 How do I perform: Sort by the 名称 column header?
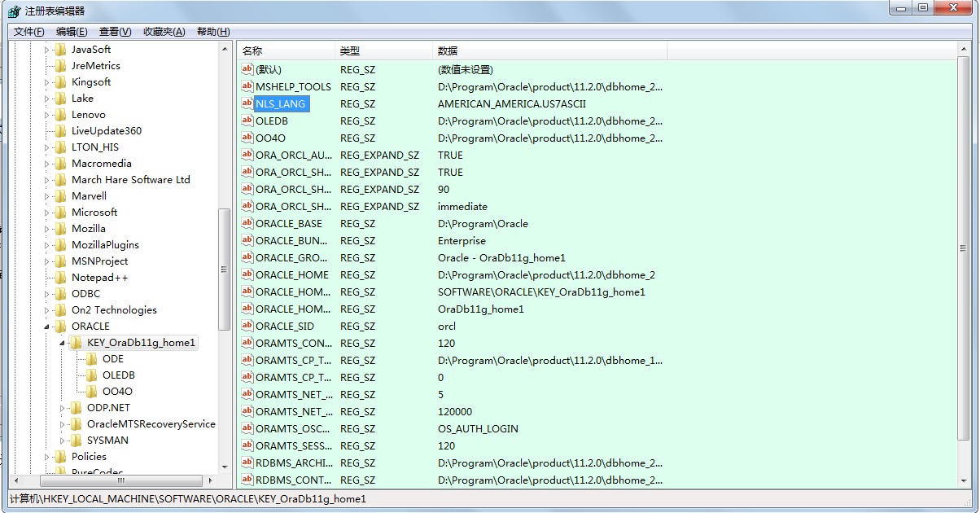tap(286, 50)
